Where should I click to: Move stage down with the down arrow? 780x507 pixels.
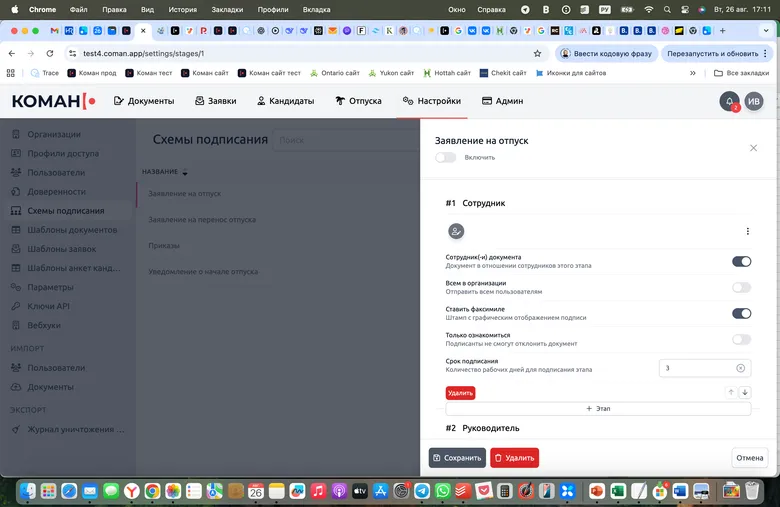(x=745, y=393)
